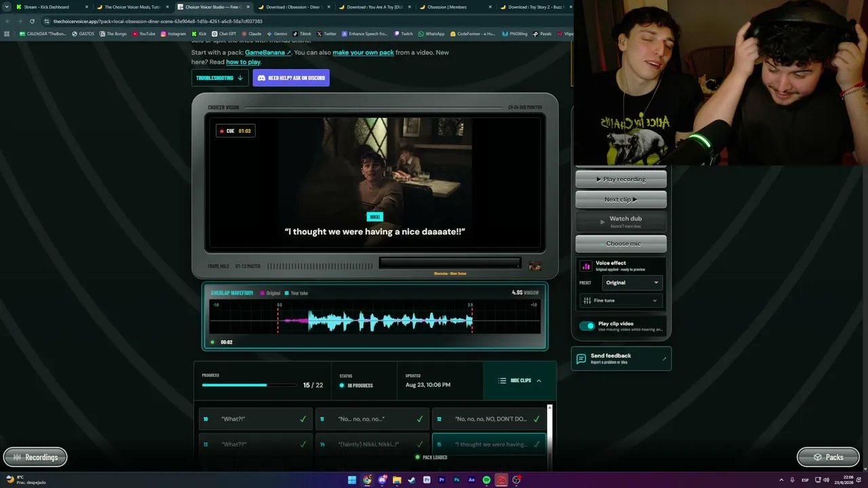Follow the 'make your own pack' link
Image resolution: width=868 pixels, height=488 pixels.
tap(363, 52)
